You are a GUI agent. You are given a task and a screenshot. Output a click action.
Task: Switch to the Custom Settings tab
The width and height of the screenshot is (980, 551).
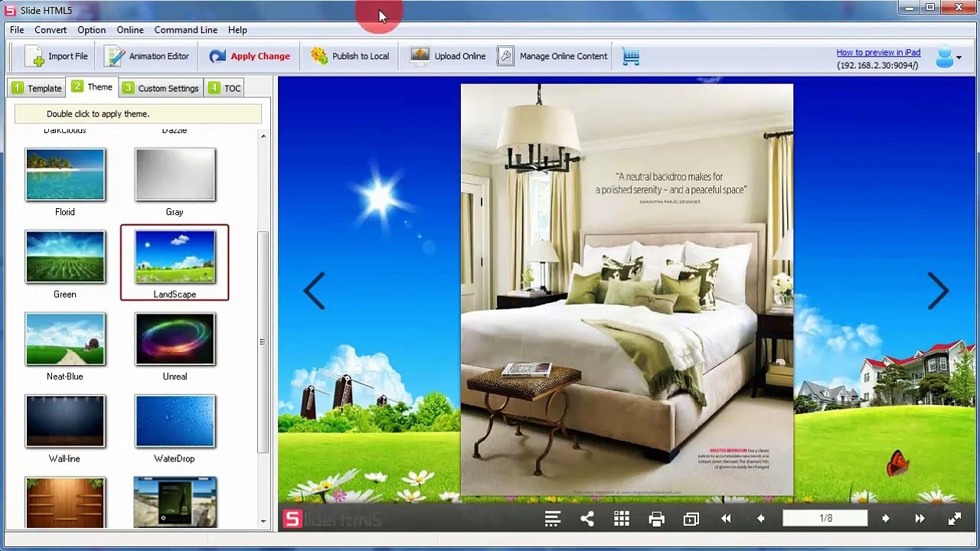(161, 88)
